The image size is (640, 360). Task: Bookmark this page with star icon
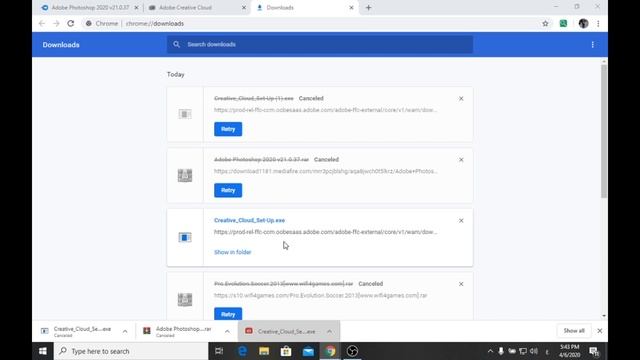545,24
